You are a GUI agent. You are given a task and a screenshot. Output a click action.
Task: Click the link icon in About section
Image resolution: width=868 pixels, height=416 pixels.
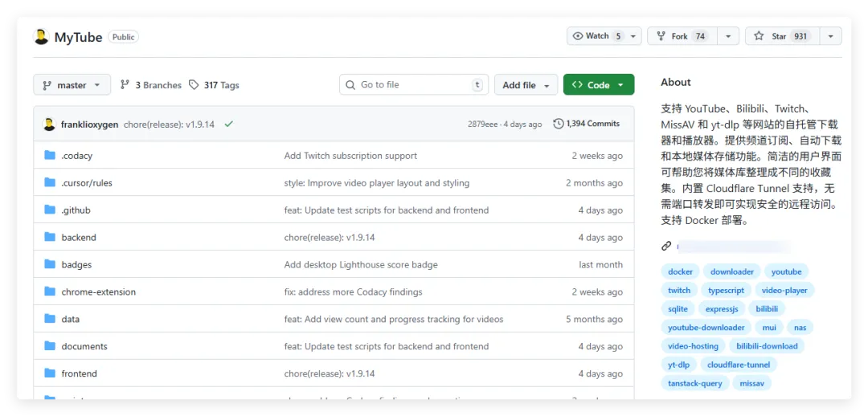coord(666,246)
